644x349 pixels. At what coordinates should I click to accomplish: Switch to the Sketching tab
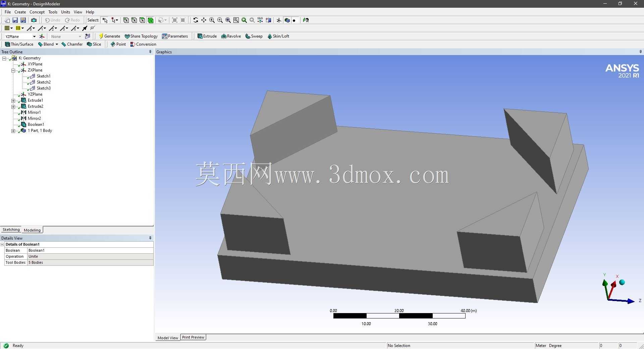tap(11, 230)
